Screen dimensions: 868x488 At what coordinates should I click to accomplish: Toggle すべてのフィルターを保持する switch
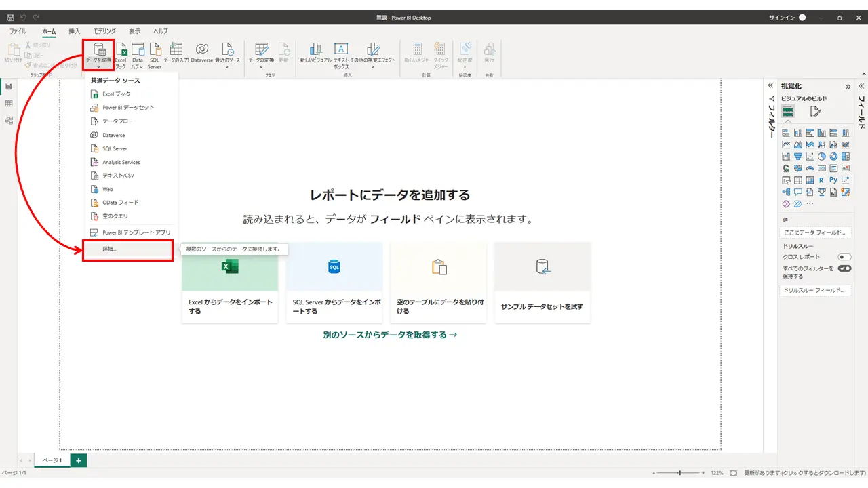click(x=844, y=268)
